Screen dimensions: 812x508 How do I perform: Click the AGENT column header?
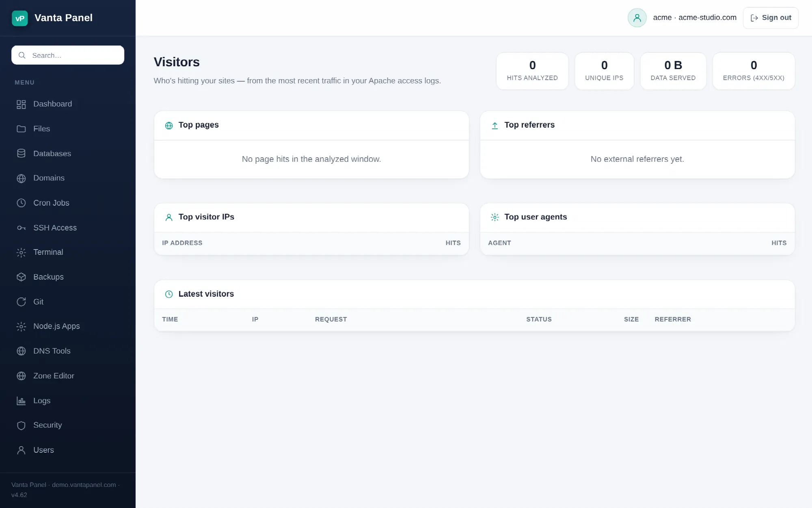[x=499, y=243]
